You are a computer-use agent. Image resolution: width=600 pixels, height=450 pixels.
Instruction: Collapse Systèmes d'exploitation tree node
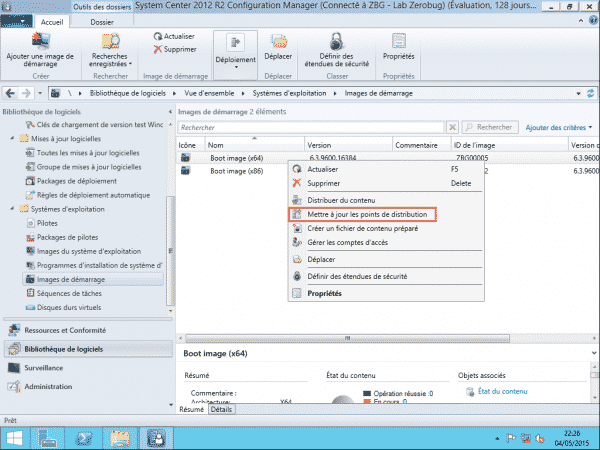(x=12, y=209)
